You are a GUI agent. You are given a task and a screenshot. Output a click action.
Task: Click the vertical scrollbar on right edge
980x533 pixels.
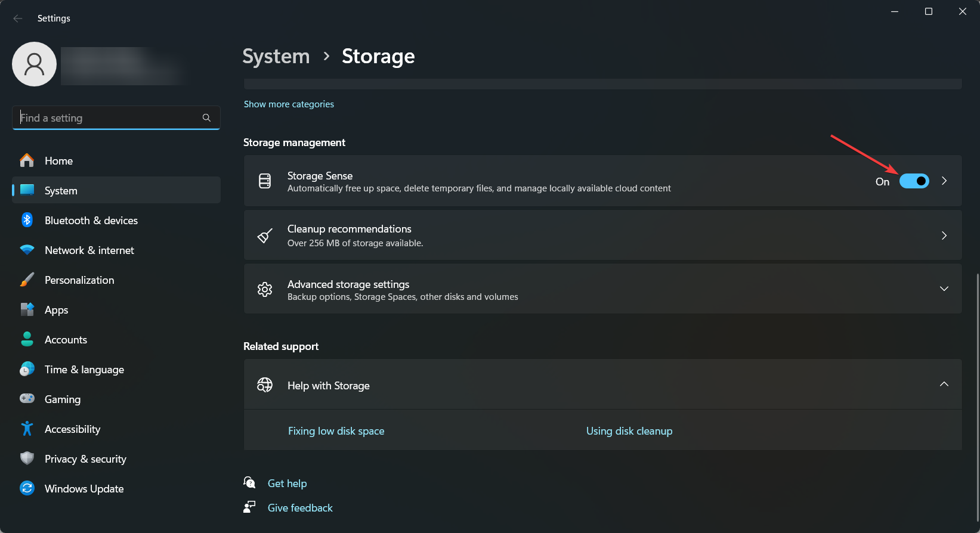(976, 396)
